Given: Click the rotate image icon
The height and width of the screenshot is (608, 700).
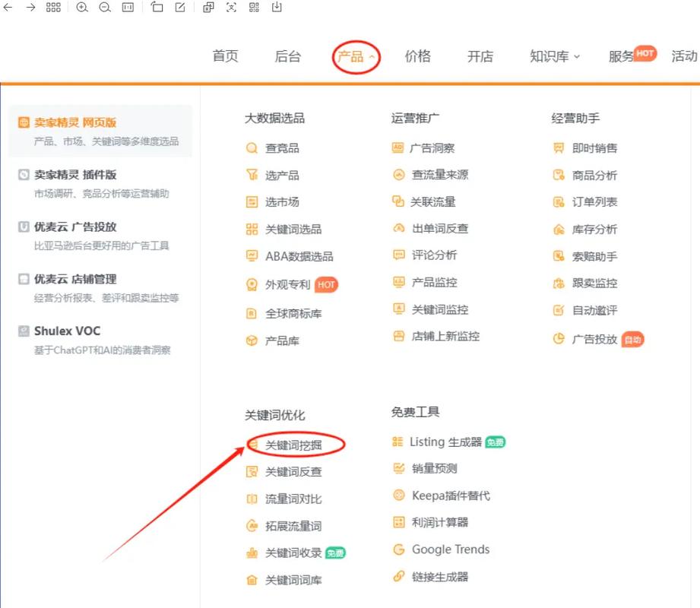Looking at the screenshot, I should pyautogui.click(x=157, y=8).
